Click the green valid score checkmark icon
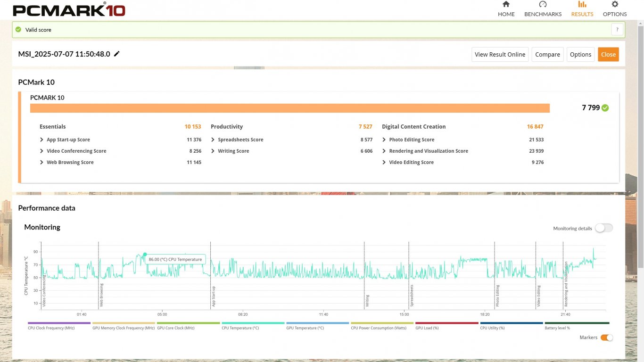 coord(18,30)
